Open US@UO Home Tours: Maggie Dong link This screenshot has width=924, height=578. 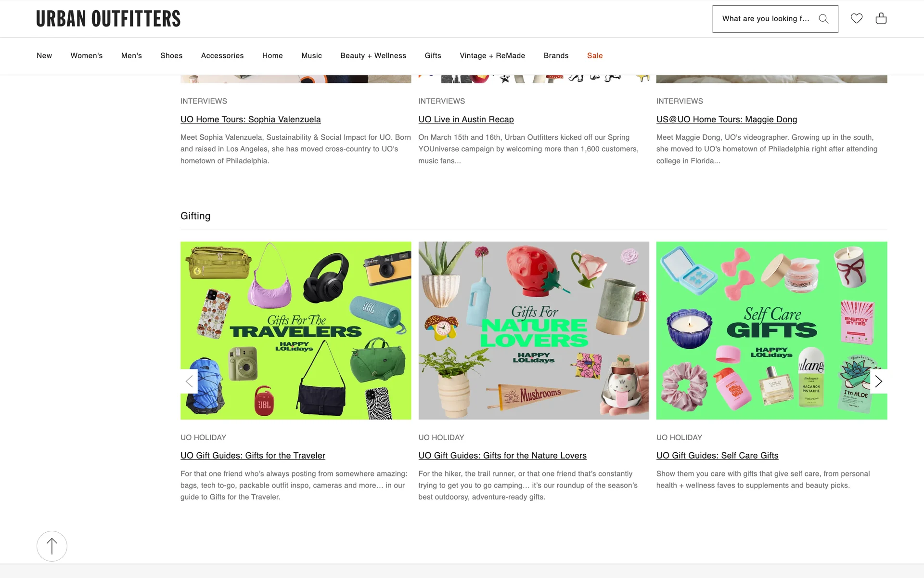[x=726, y=119]
